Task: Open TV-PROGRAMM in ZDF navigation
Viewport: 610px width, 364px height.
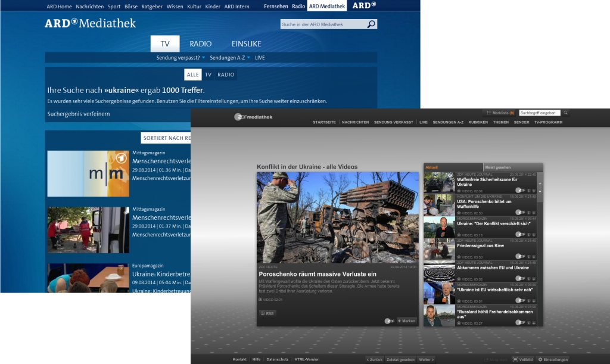Action: click(x=548, y=122)
